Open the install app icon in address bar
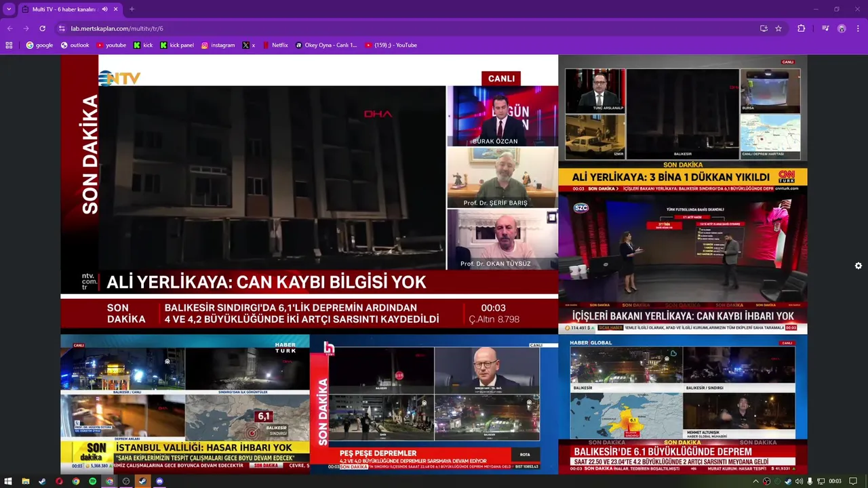This screenshot has height=488, width=868. tap(764, 28)
